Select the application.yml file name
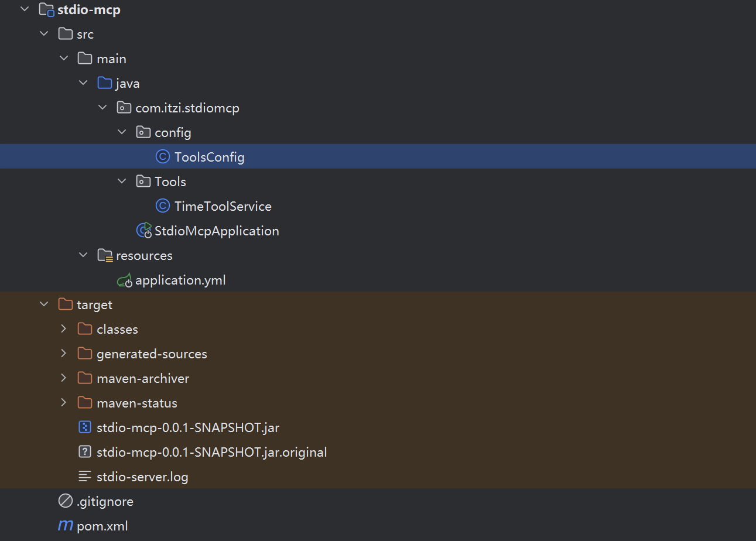The width and height of the screenshot is (756, 541). [x=180, y=280]
